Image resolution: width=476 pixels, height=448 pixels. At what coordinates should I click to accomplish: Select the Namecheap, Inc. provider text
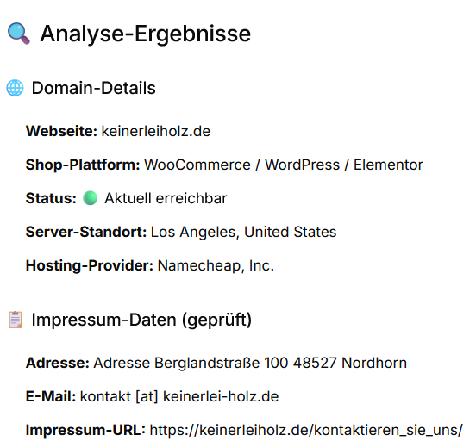[216, 265]
